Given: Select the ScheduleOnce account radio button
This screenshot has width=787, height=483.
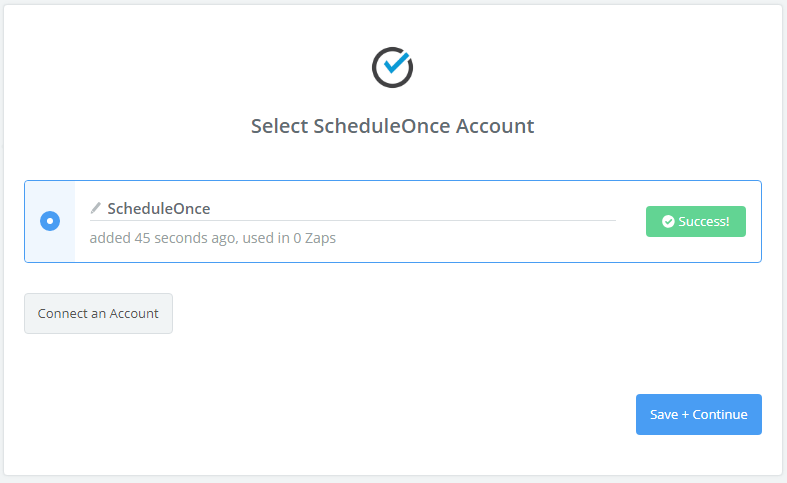Looking at the screenshot, I should pyautogui.click(x=50, y=221).
